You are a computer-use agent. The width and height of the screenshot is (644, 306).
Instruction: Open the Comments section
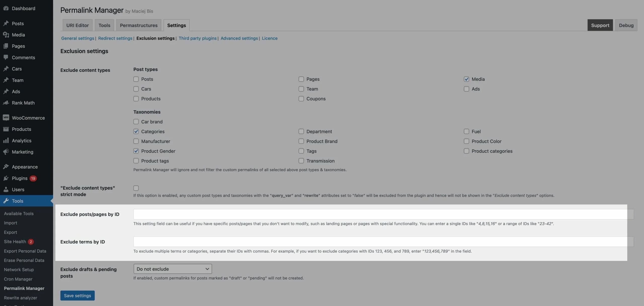pyautogui.click(x=24, y=57)
